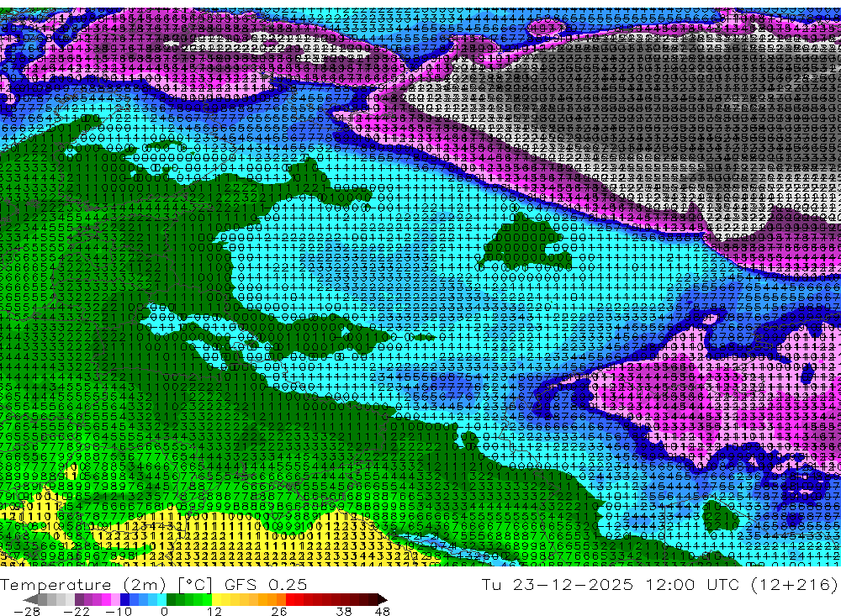This screenshot has width=841, height=616.
Task: Click the 38 label on the color scale
Action: point(344,611)
